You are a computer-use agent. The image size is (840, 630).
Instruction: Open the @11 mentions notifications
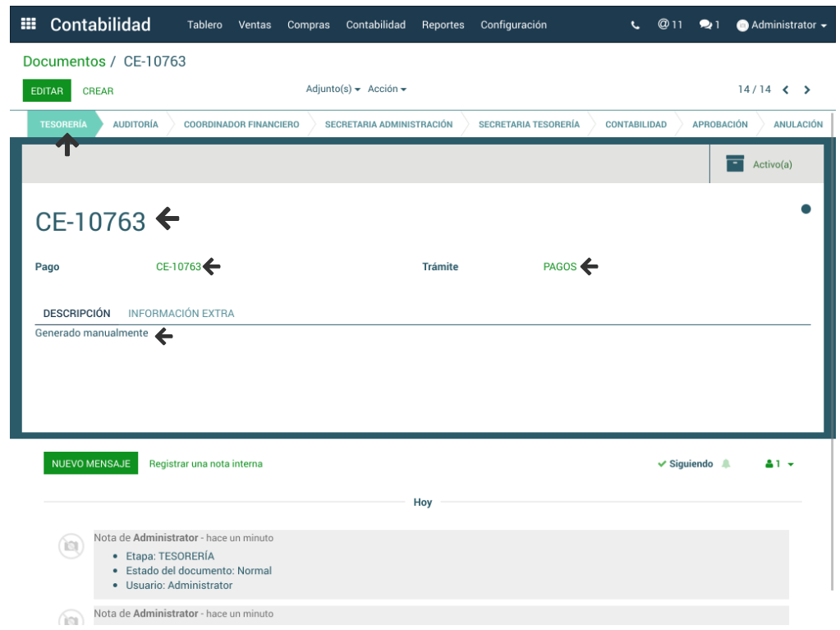(670, 25)
